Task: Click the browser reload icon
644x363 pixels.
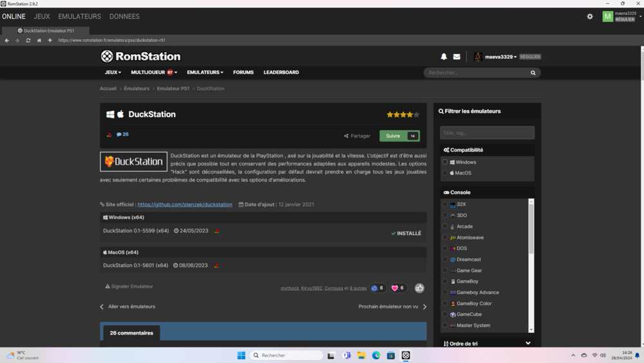Action: (28, 41)
